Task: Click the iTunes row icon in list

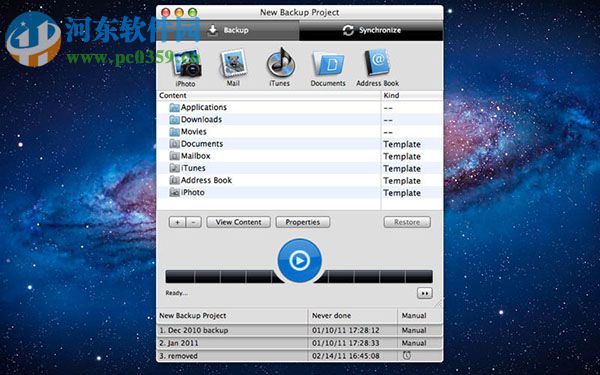Action: pyautogui.click(x=174, y=168)
